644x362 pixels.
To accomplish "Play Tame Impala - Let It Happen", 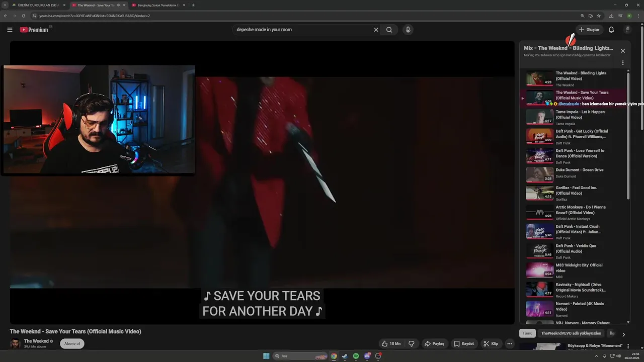I will click(573, 117).
